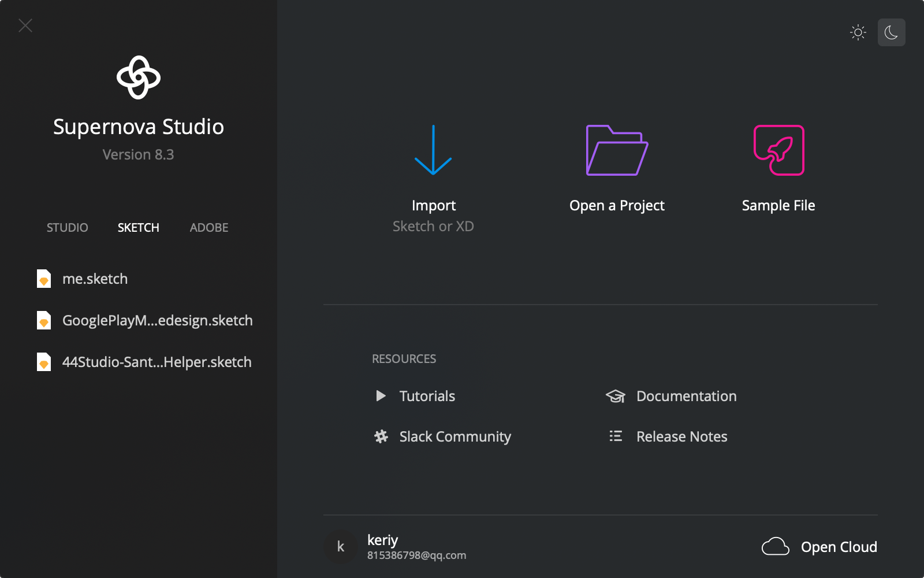Click the Open Cloud cloud icon
Screen dimensions: 924x578
point(775,547)
